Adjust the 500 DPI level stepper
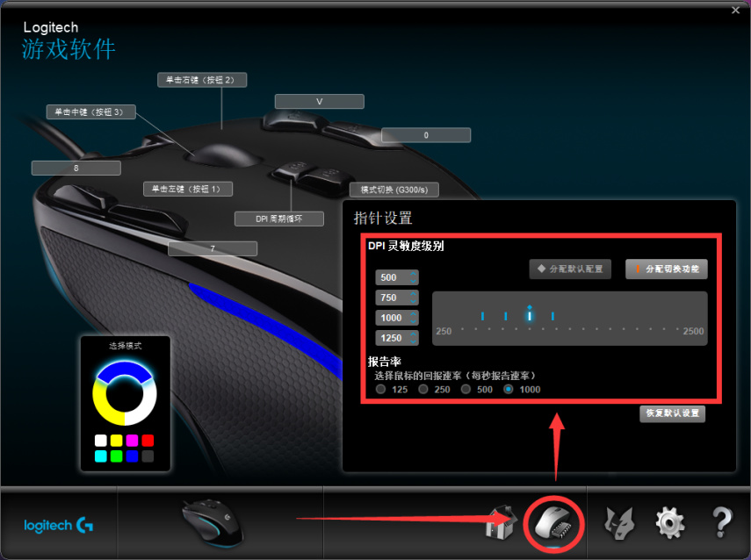This screenshot has height=560, width=751. [x=413, y=277]
